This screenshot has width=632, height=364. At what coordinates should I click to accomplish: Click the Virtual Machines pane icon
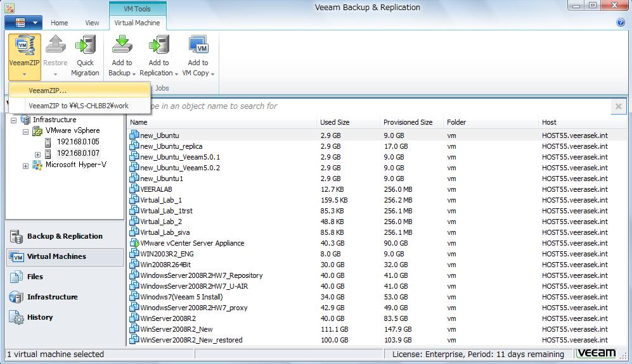pos(17,257)
